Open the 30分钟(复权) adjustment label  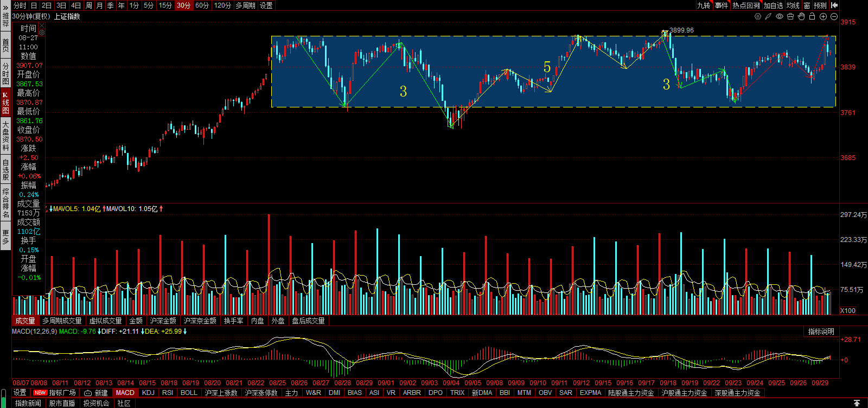[31, 16]
